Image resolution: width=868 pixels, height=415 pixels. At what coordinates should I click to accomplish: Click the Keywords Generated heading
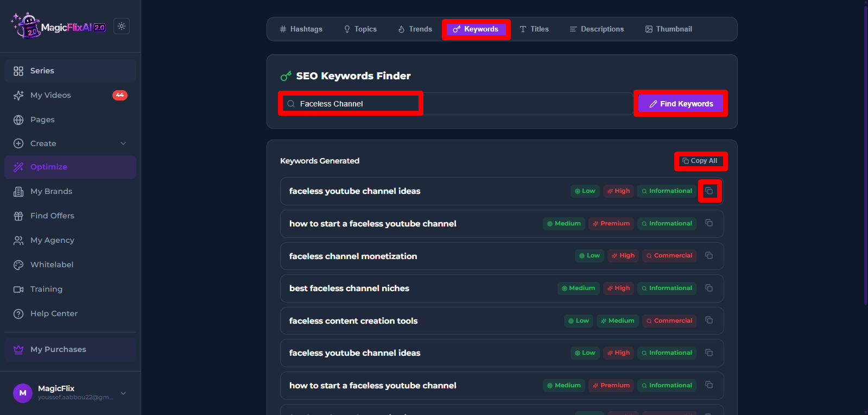320,161
